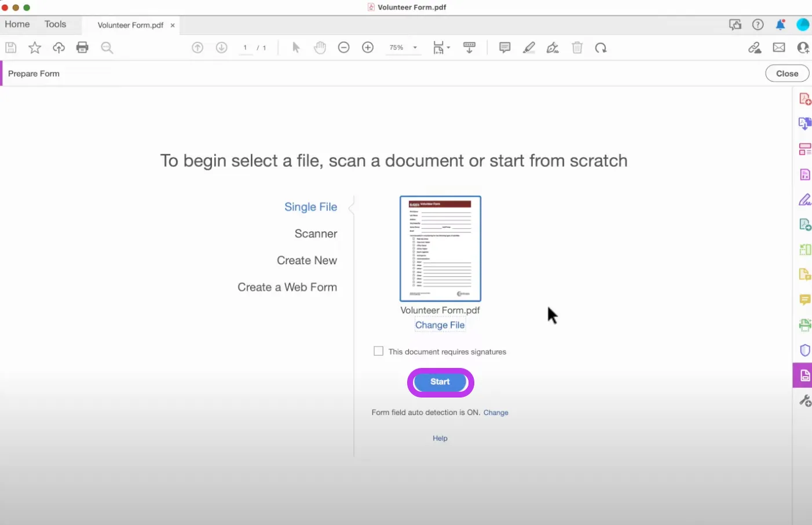Select the Hand pan tool
812x525 pixels.
[320, 48]
